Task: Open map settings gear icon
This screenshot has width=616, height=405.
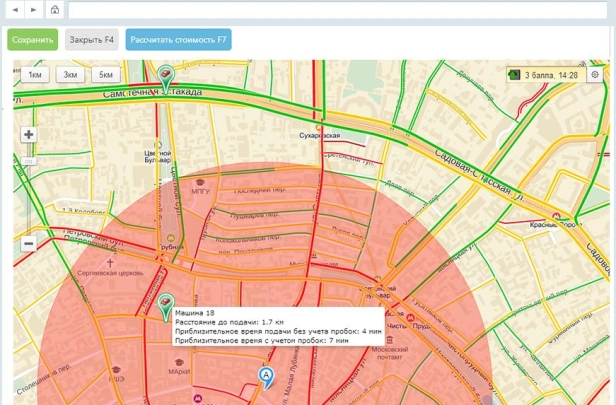Action: coord(595,75)
